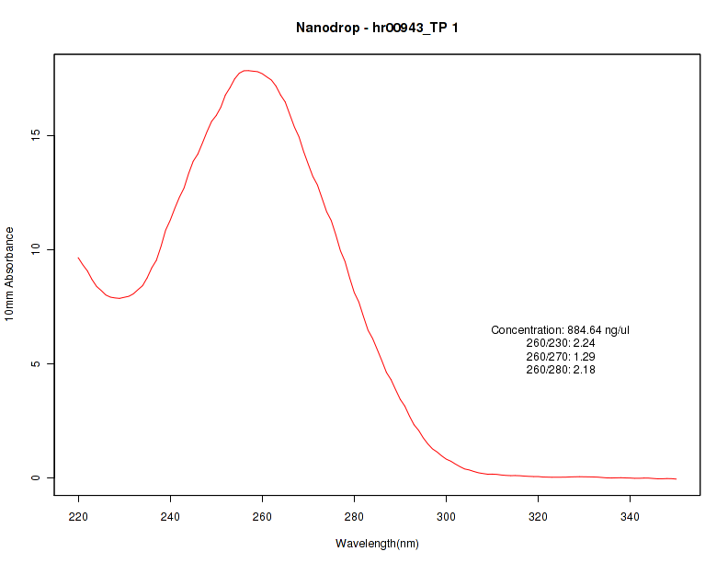Click the 280 tick label on x-axis
This screenshot has width=728, height=563.
pos(354,517)
